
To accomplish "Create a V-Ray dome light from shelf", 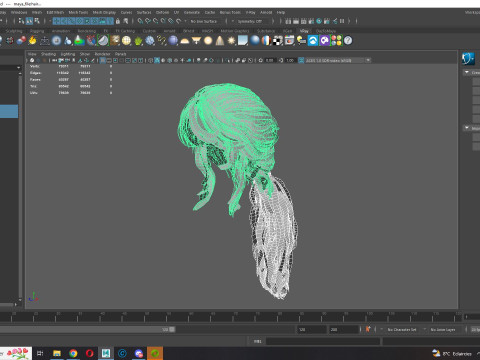I will [185, 41].
